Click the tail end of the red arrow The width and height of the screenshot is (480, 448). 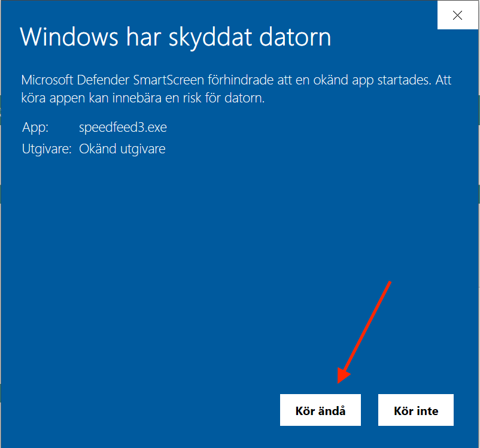tap(390, 281)
